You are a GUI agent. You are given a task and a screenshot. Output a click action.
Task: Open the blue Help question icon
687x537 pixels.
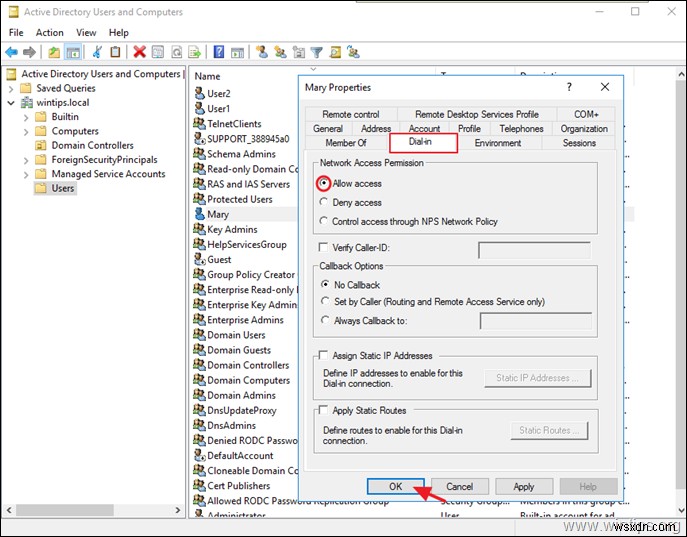[219, 52]
